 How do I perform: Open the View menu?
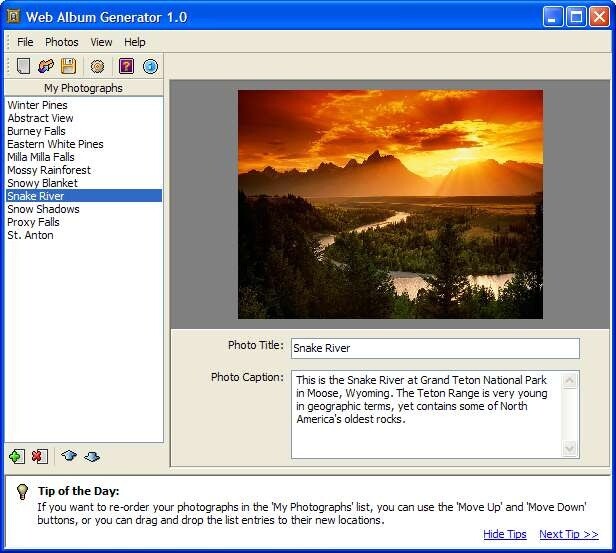(101, 42)
